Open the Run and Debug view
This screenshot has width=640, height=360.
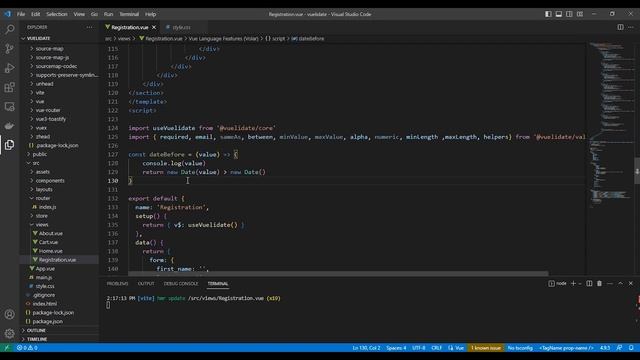tap(9, 68)
